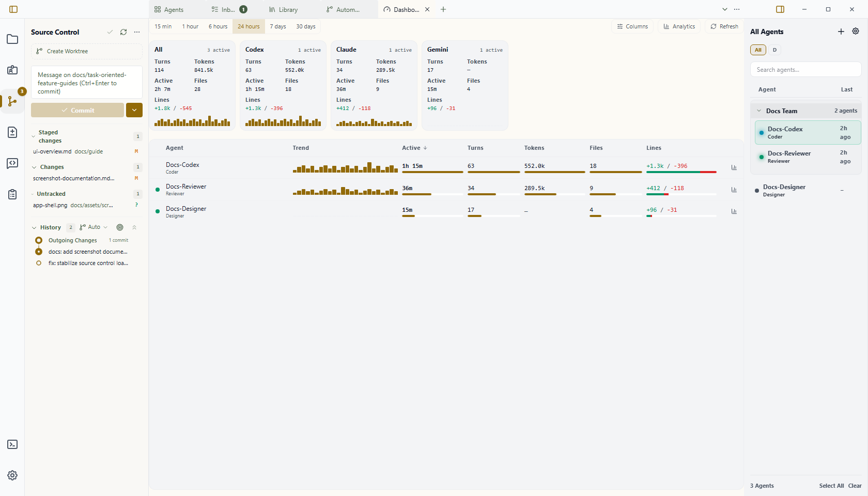Screen dimensions: 868x496
Task: Collapse the Staged changes section
Action: click(x=34, y=137)
